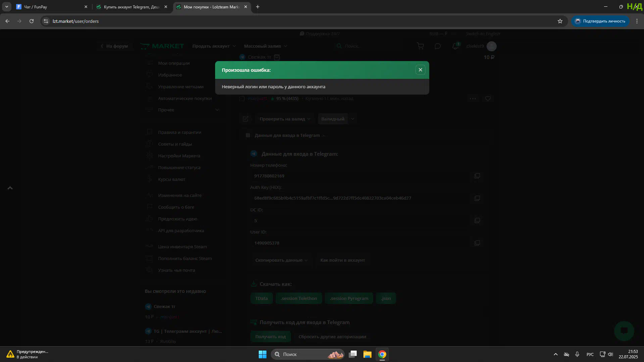Bookmark this page with star icon
The image size is (644, 362).
point(560,21)
